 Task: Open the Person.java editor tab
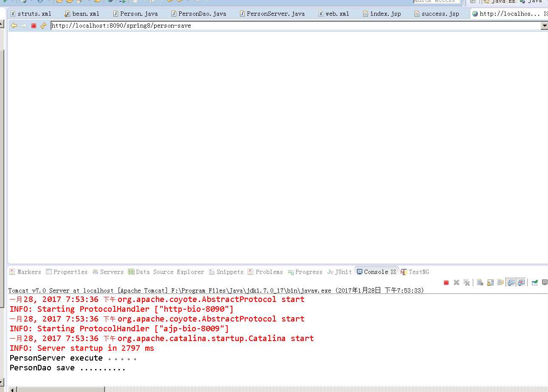(135, 14)
